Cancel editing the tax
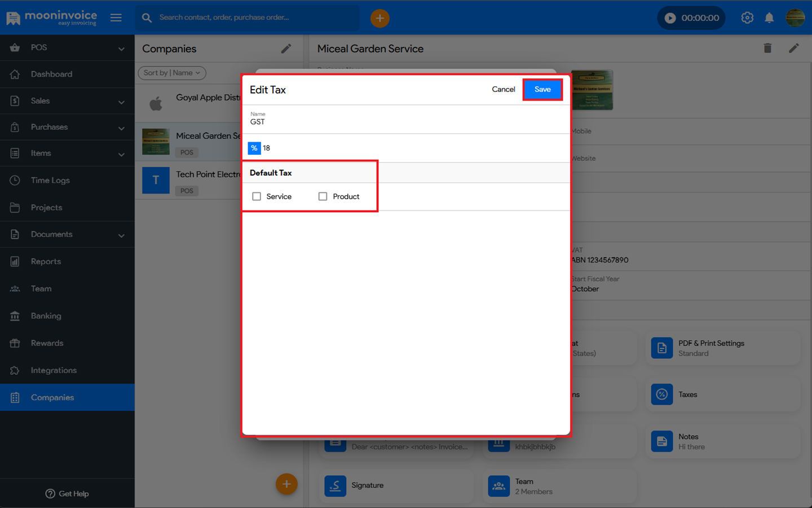Viewport: 812px width, 508px height. pyautogui.click(x=503, y=89)
